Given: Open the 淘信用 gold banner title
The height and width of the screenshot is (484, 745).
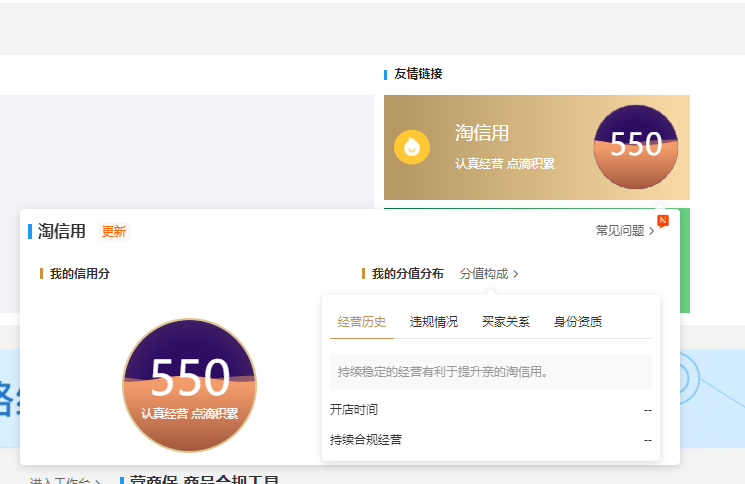Looking at the screenshot, I should (x=482, y=133).
